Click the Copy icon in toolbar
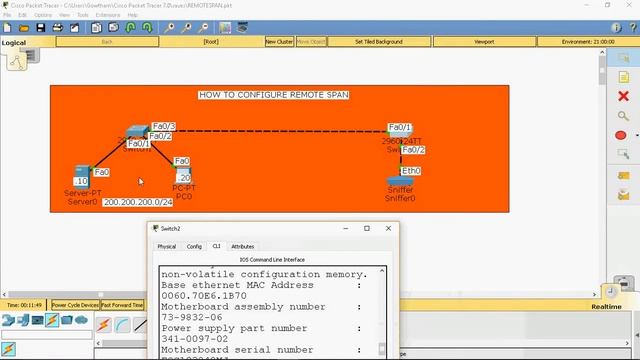The width and height of the screenshot is (640, 360). pyautogui.click(x=96, y=28)
